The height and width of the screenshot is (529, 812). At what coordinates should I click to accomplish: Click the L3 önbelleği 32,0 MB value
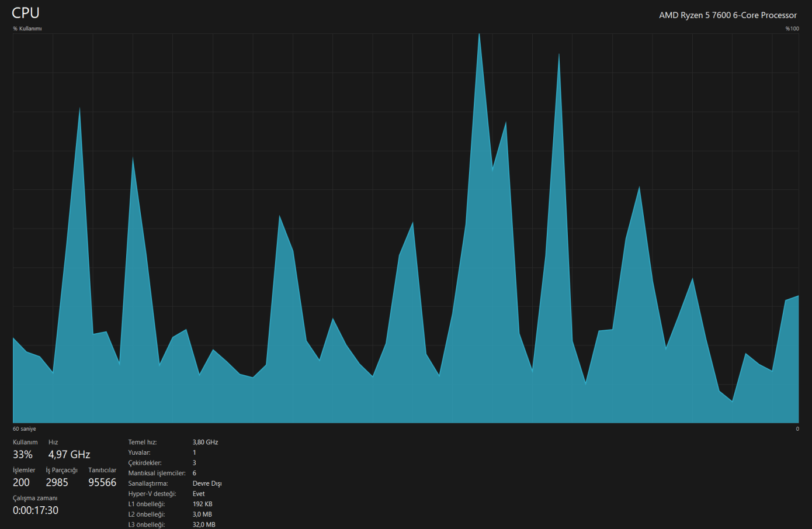204,525
